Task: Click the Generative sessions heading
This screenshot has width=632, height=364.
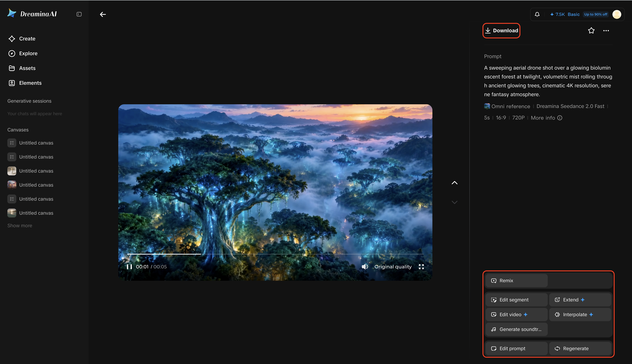Action: pos(29,101)
